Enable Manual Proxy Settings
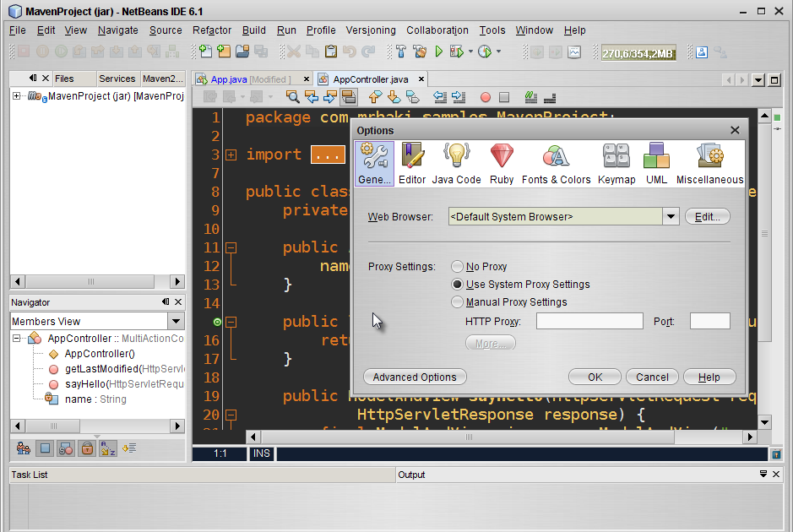 pyautogui.click(x=457, y=301)
